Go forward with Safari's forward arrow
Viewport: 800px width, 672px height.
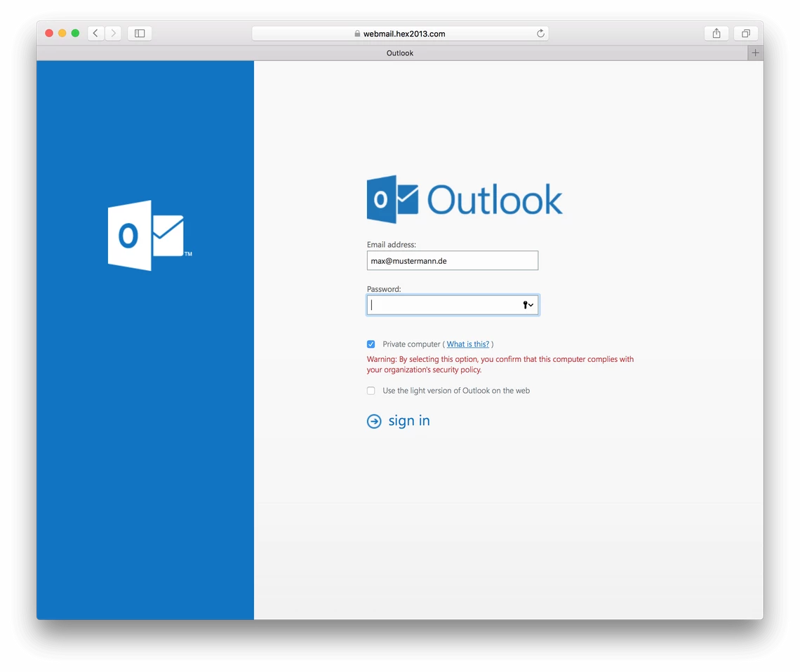(x=113, y=33)
